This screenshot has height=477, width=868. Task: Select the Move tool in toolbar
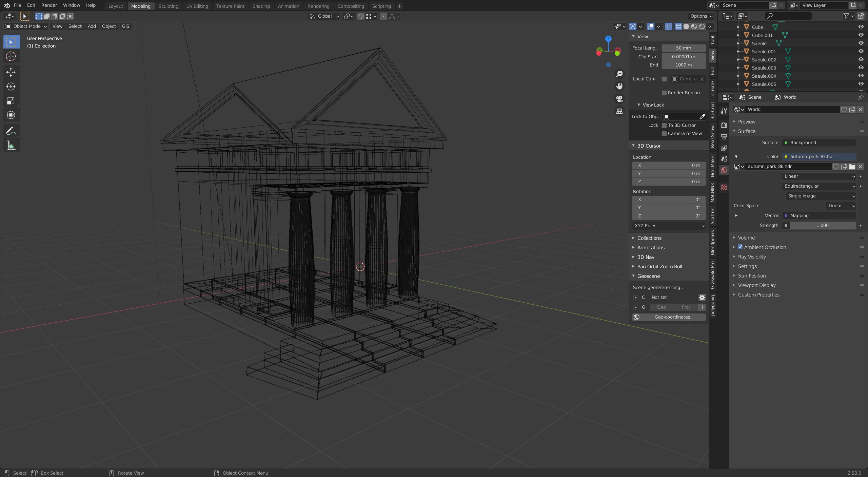click(x=11, y=72)
